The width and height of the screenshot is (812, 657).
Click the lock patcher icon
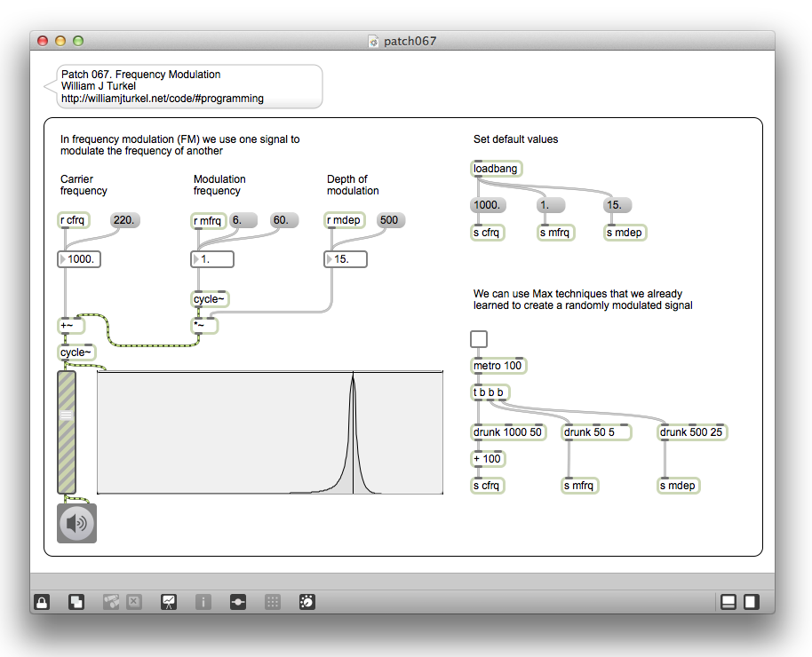pyautogui.click(x=42, y=602)
